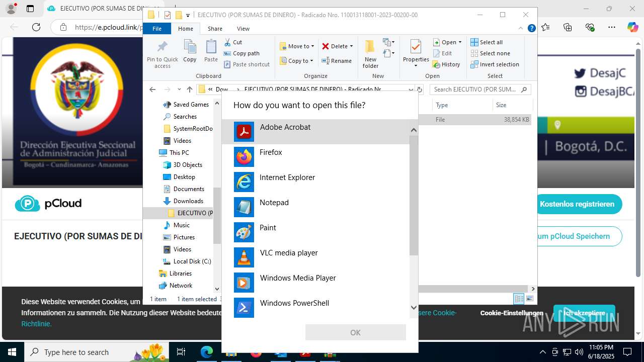Open Searches in navigation pane
644x362 pixels.
click(x=180, y=117)
